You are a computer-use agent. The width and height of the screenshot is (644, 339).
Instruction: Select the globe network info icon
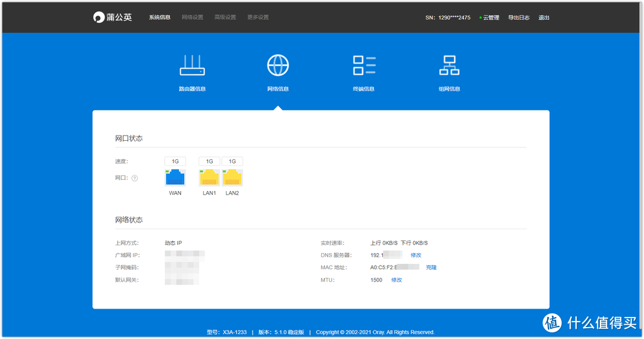click(278, 66)
